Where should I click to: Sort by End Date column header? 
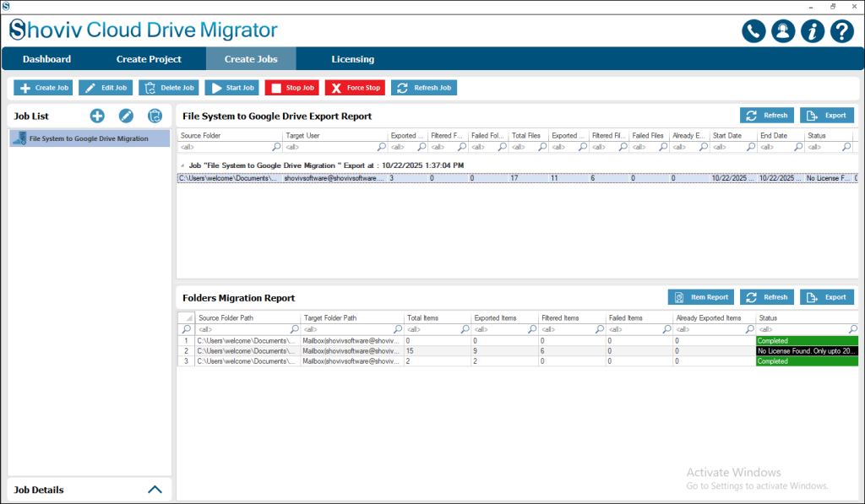click(781, 136)
